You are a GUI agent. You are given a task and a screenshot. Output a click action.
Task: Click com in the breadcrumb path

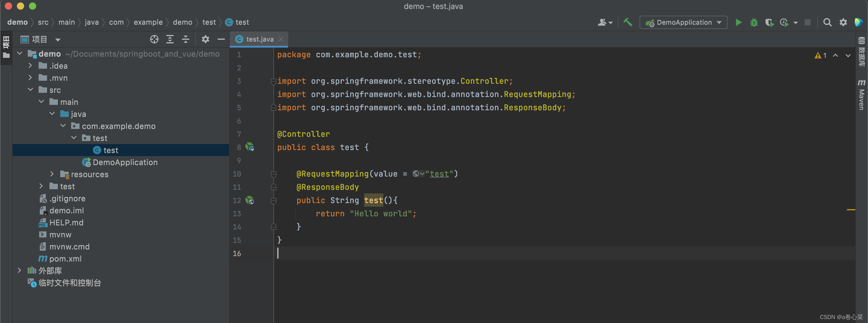point(116,22)
